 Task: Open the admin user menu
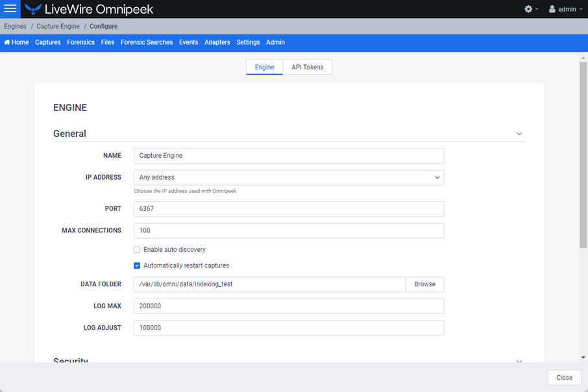point(565,9)
